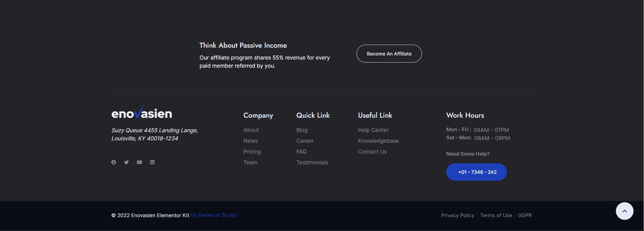Open the Testimonials link
This screenshot has width=644, height=231.
[312, 162]
